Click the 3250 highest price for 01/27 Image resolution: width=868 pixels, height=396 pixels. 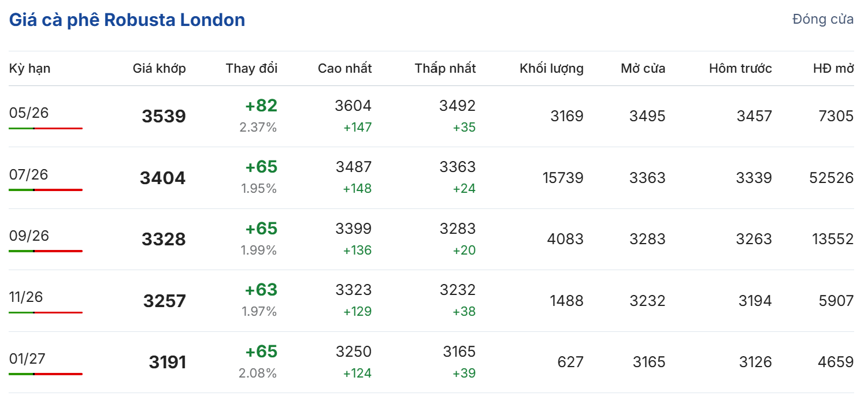353,352
